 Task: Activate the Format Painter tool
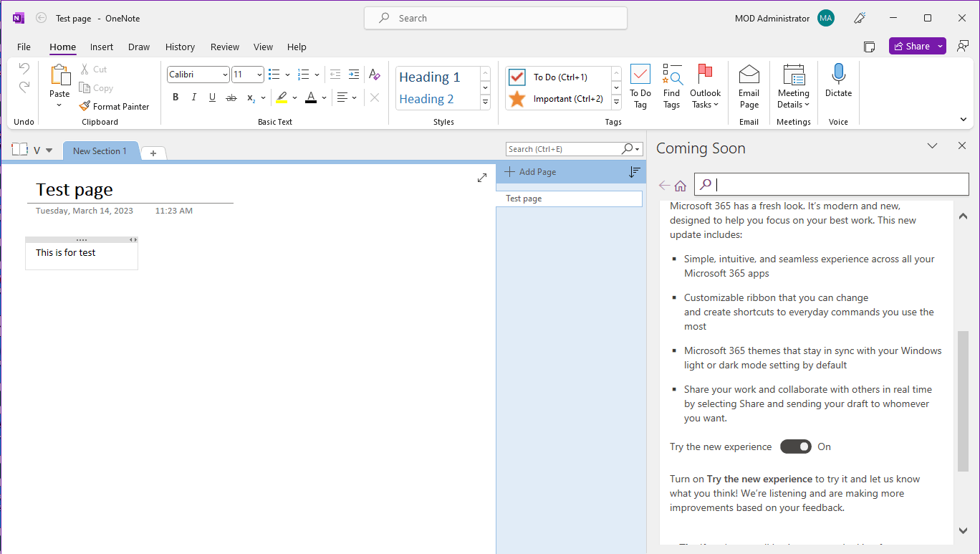pos(115,106)
